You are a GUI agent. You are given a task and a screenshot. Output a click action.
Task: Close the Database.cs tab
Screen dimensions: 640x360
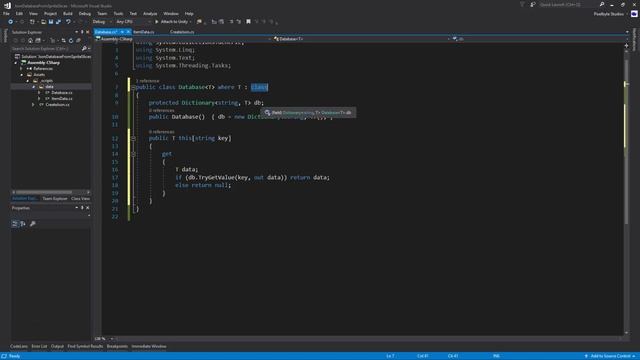128,32
